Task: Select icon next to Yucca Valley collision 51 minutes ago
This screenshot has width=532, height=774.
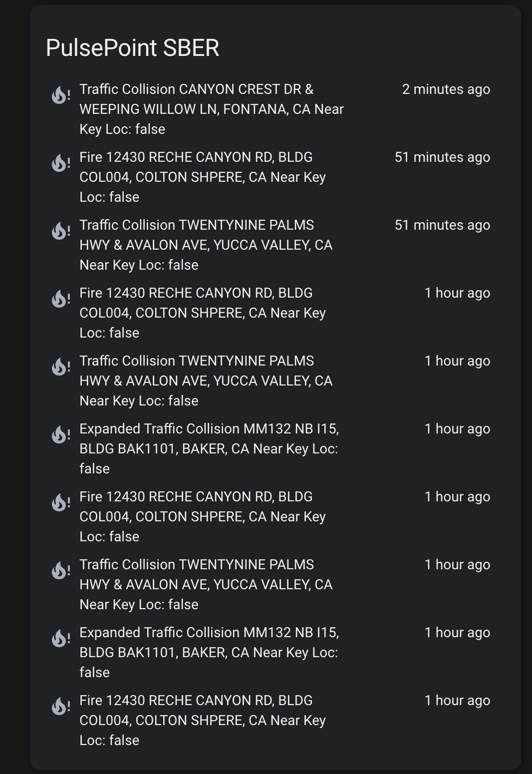Action: pyautogui.click(x=60, y=230)
